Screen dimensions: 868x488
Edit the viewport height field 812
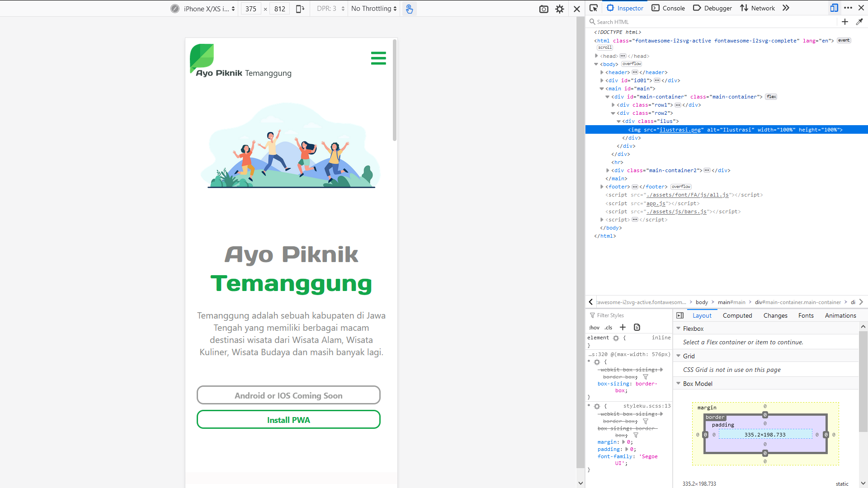tap(280, 9)
